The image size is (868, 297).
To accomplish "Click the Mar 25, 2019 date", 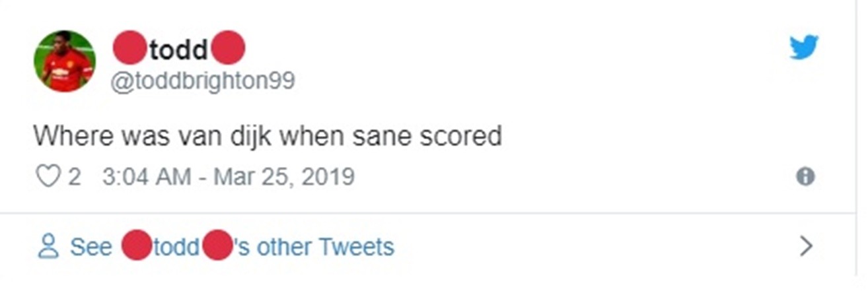I will coord(283,177).
